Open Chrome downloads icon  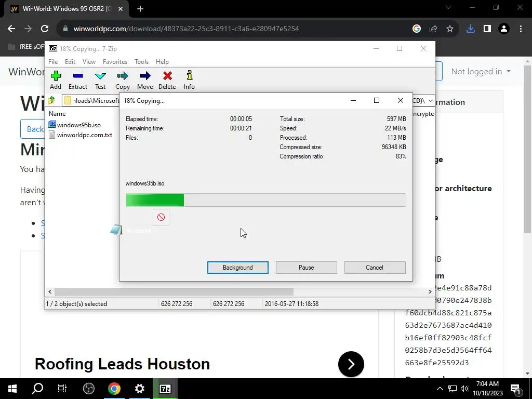[471, 29]
